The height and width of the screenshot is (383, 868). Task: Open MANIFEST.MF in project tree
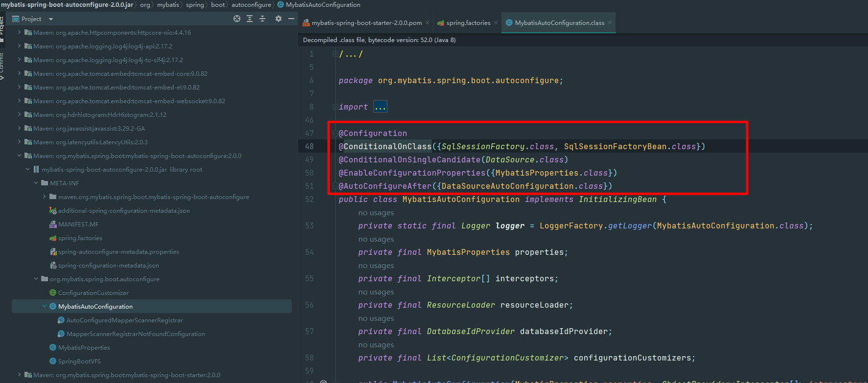(x=78, y=225)
